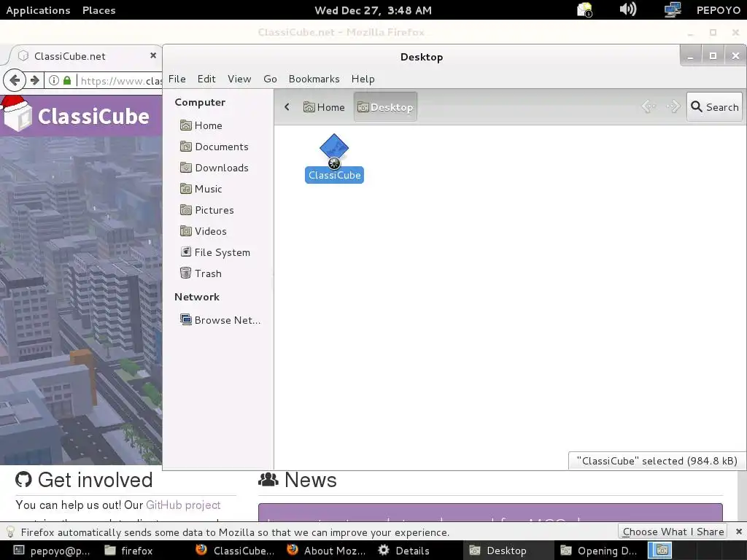Click the Search button in file manager
The width and height of the screenshot is (747, 560).
tap(715, 106)
